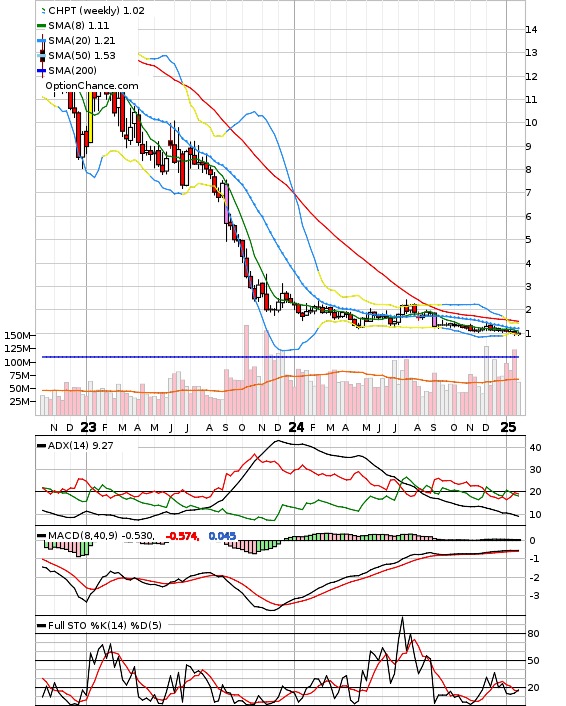
Task: Click the bold 24 year marker
Action: [x=296, y=427]
